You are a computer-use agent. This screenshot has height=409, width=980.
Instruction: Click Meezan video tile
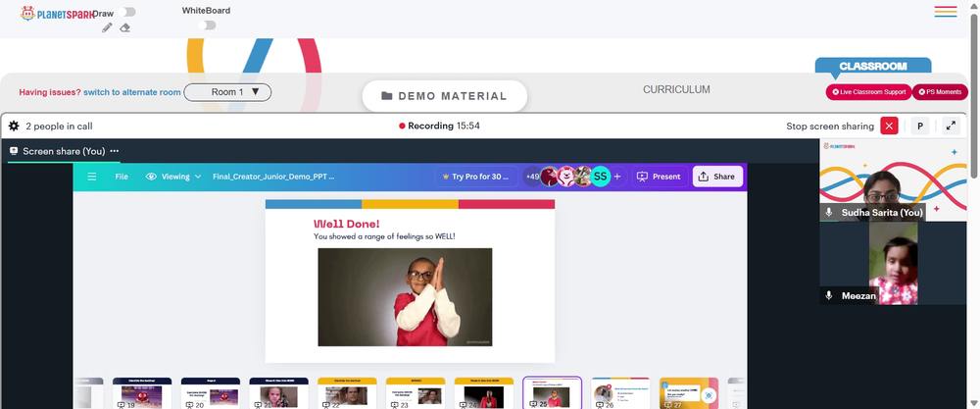[893, 263]
